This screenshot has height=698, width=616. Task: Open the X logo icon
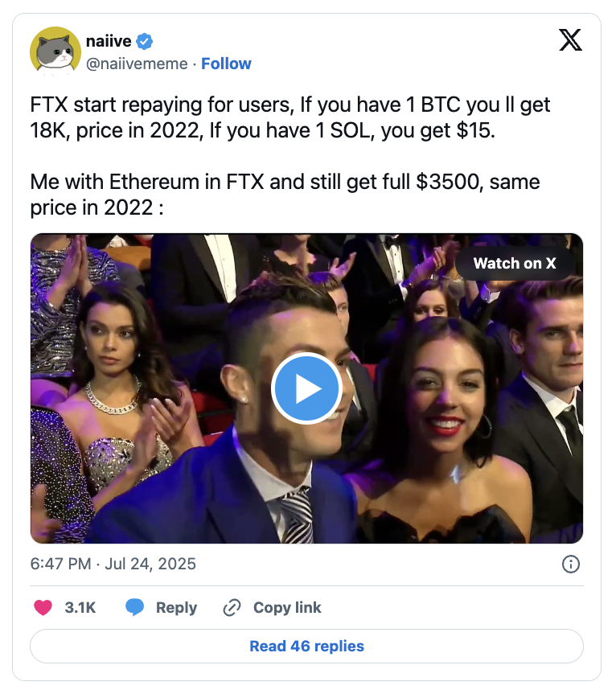(570, 40)
